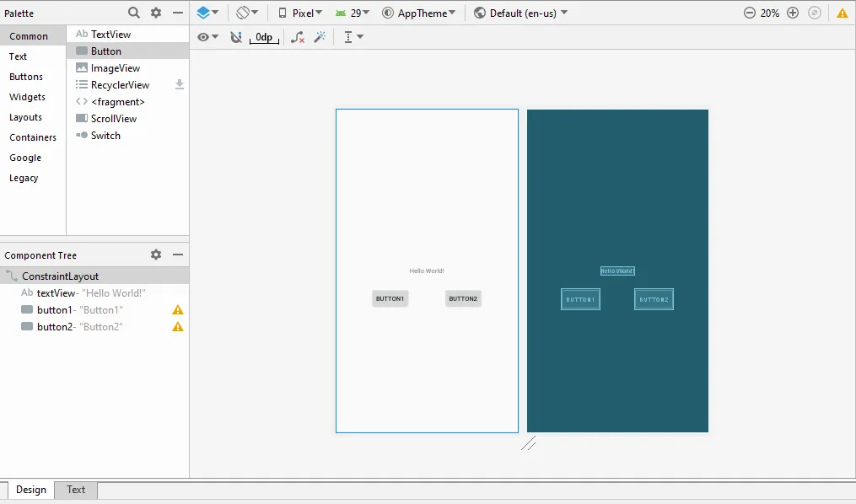
Task: Click Infer Constraints magic wand
Action: click(320, 37)
